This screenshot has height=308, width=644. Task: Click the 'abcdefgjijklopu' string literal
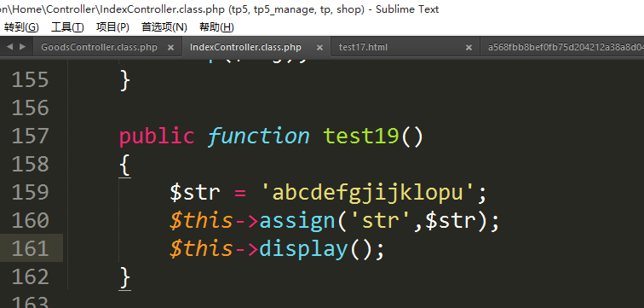368,193
